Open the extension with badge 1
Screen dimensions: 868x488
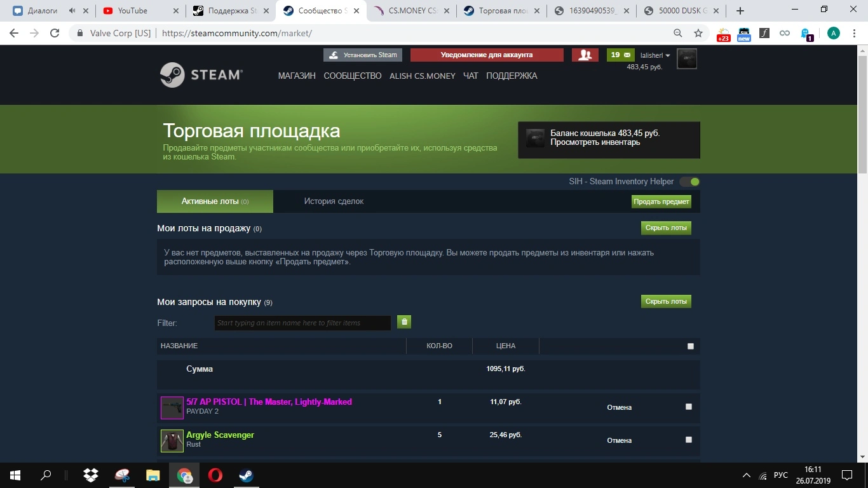point(806,34)
